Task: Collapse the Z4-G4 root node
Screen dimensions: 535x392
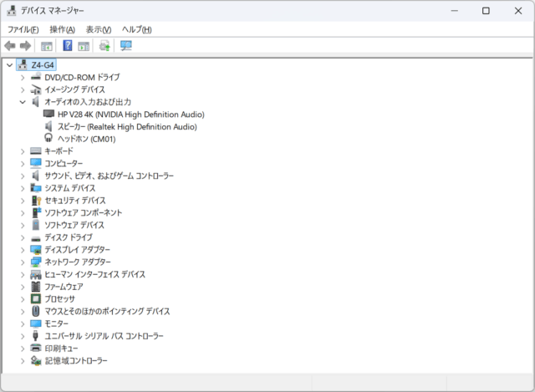Action: 9,65
